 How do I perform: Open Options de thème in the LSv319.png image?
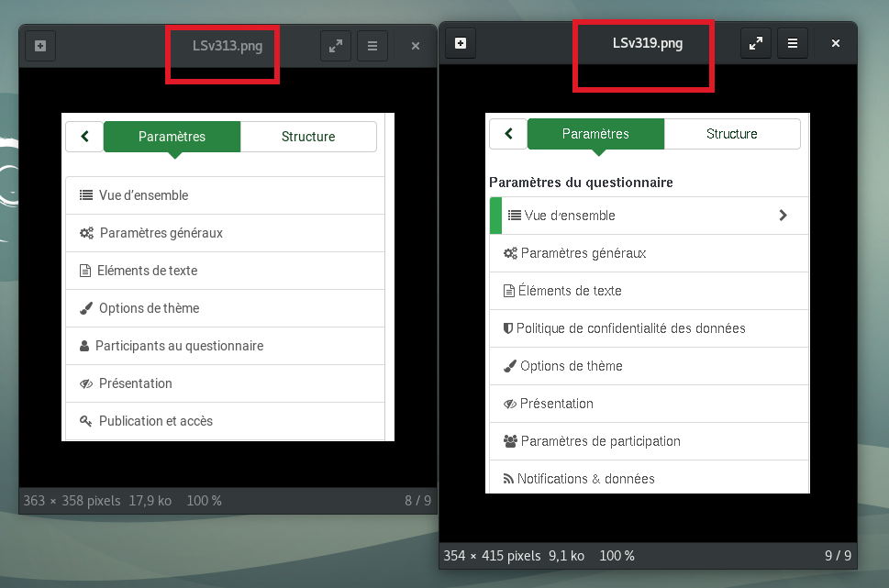pos(650,366)
